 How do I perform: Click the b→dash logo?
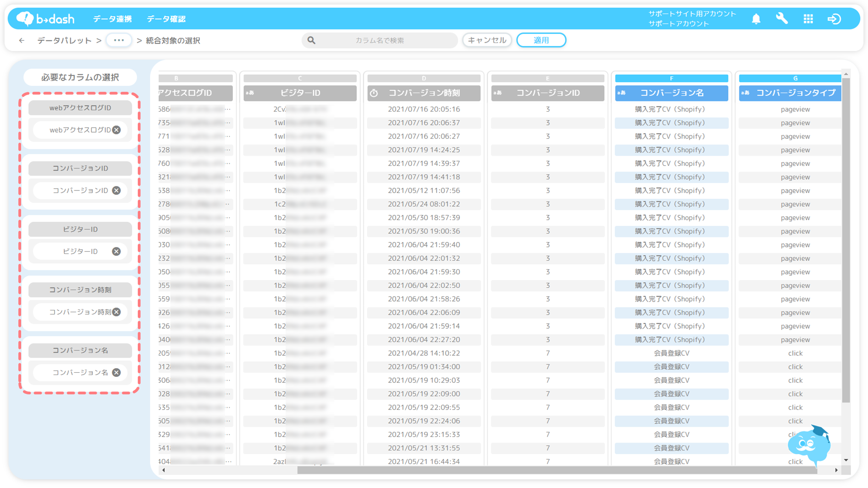(x=45, y=19)
